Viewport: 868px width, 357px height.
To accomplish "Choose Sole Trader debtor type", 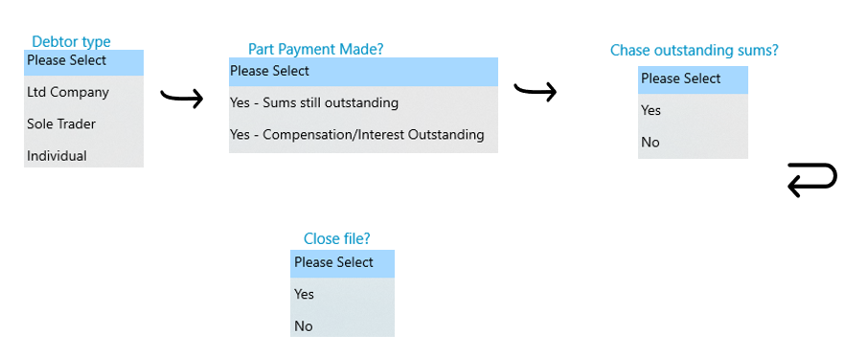I will click(x=83, y=123).
